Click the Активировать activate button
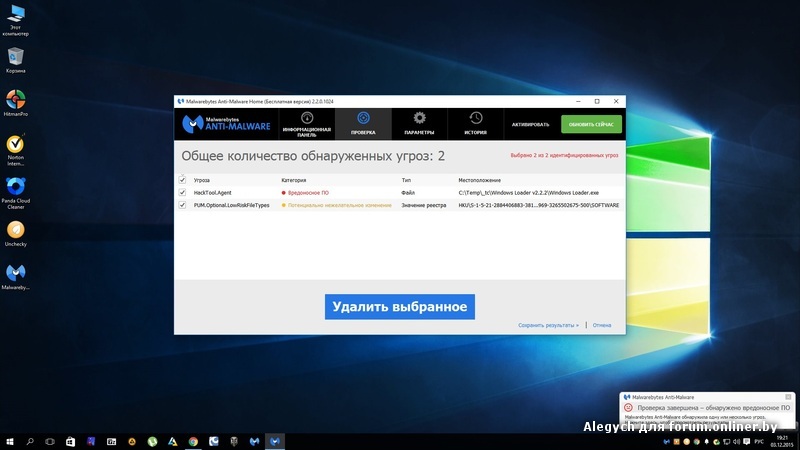This screenshot has height=450, width=800. coord(530,124)
